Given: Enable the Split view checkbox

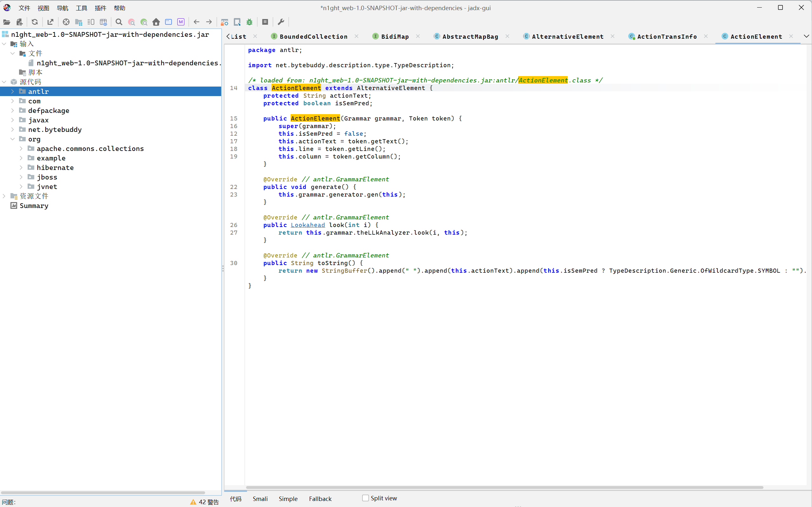Looking at the screenshot, I should click(366, 498).
